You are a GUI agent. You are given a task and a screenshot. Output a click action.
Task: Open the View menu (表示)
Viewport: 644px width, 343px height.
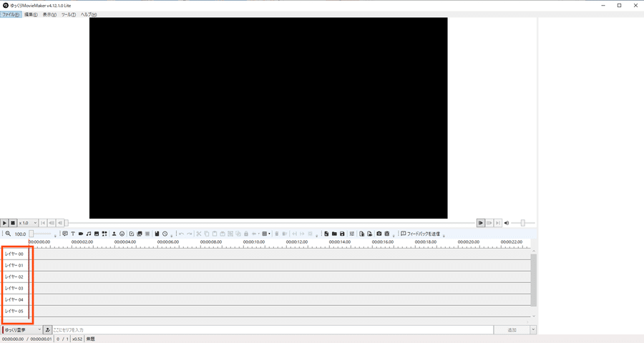coord(49,14)
